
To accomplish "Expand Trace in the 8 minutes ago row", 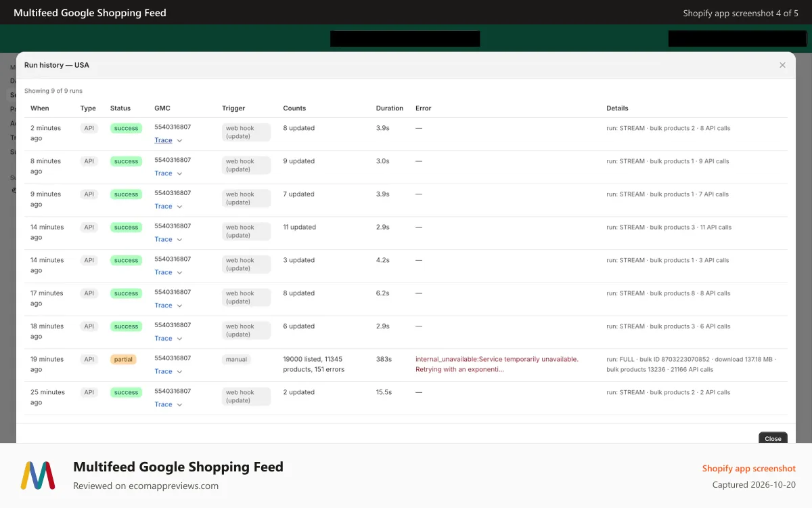I will click(x=168, y=173).
